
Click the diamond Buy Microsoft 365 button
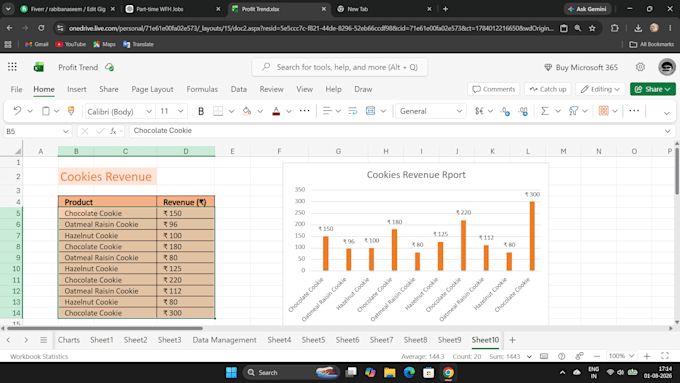coord(581,67)
